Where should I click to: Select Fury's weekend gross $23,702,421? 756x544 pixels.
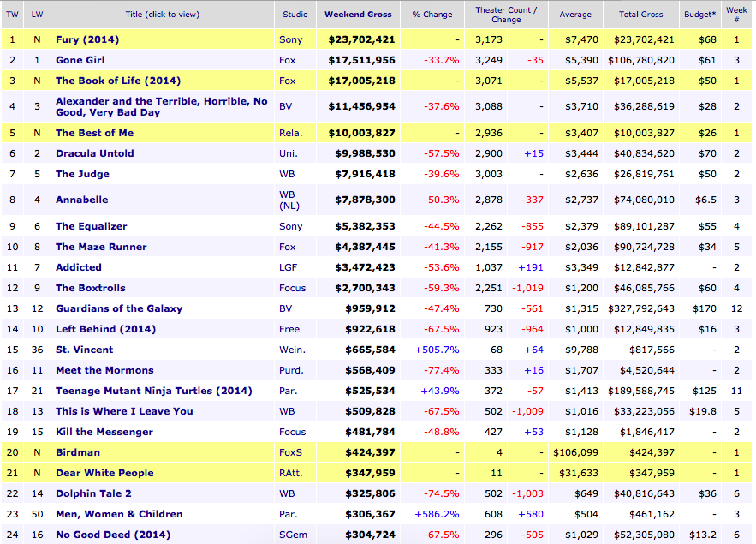pyautogui.click(x=361, y=39)
